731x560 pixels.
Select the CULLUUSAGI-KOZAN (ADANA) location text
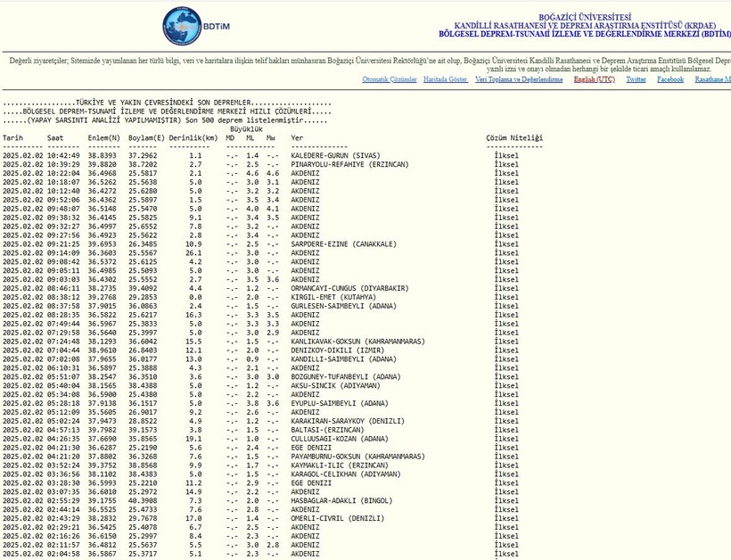click(x=340, y=440)
